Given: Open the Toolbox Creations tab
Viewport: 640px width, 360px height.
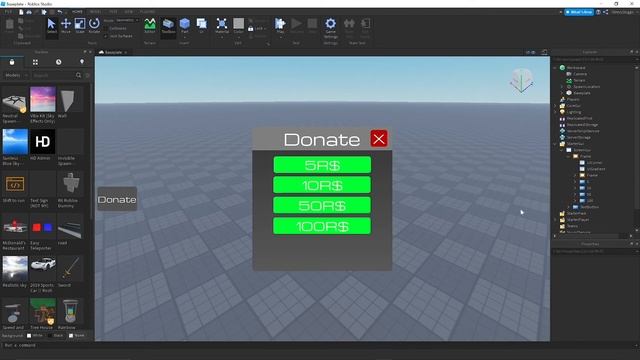Looking at the screenshot, I should coord(82,62).
